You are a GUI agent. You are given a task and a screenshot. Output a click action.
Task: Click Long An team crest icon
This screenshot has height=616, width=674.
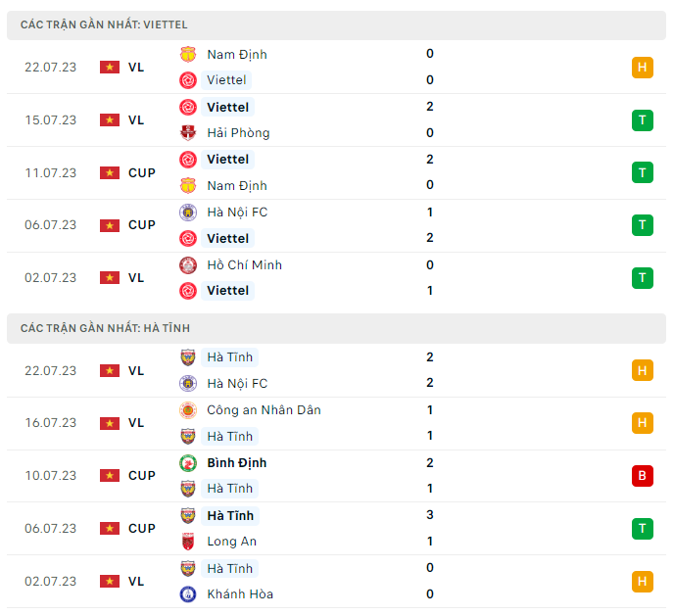pos(188,542)
